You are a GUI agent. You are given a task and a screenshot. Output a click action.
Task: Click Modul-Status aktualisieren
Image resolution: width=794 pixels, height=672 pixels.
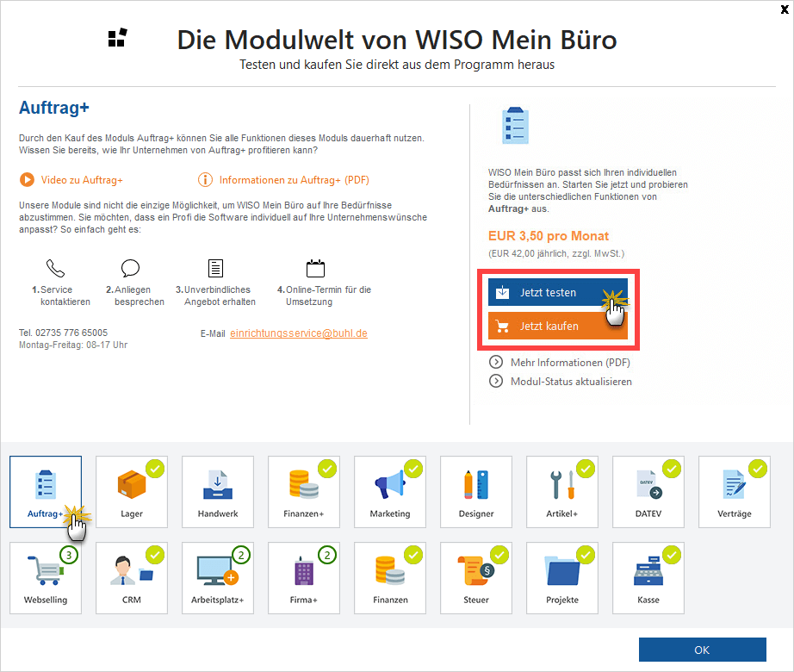click(x=571, y=382)
